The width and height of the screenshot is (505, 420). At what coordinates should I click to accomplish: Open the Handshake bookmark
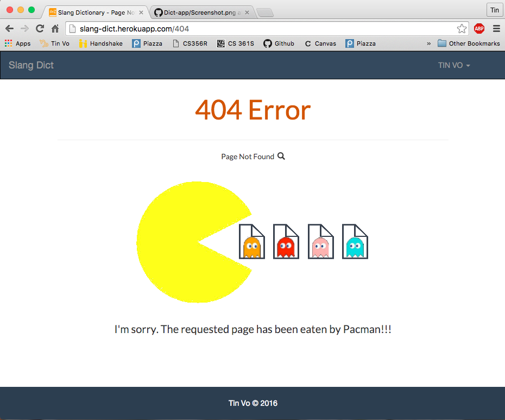tap(101, 43)
